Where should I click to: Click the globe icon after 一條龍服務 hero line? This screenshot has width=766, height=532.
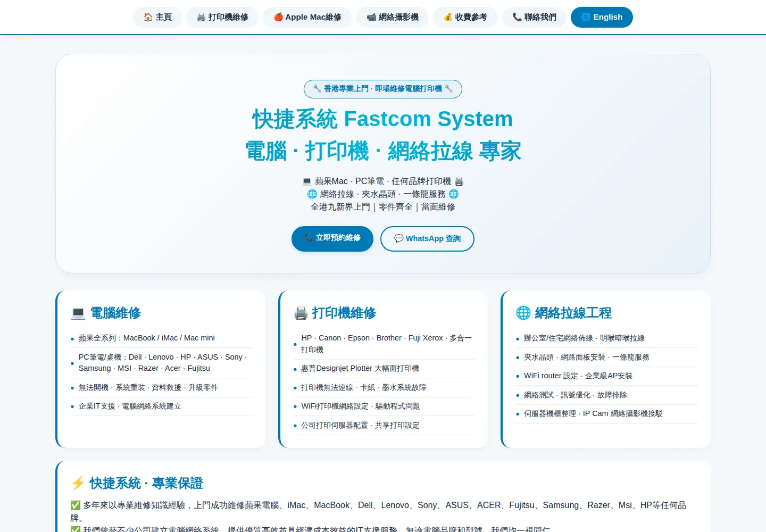tap(454, 194)
